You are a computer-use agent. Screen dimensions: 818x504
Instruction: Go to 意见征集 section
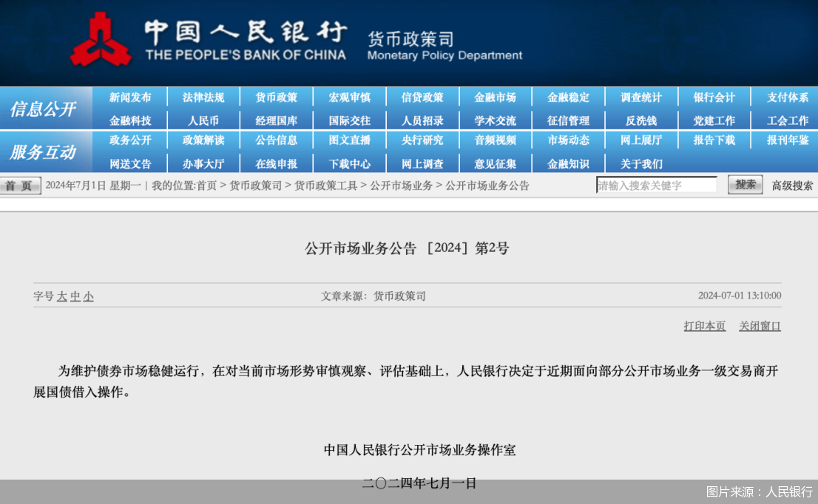(x=495, y=164)
